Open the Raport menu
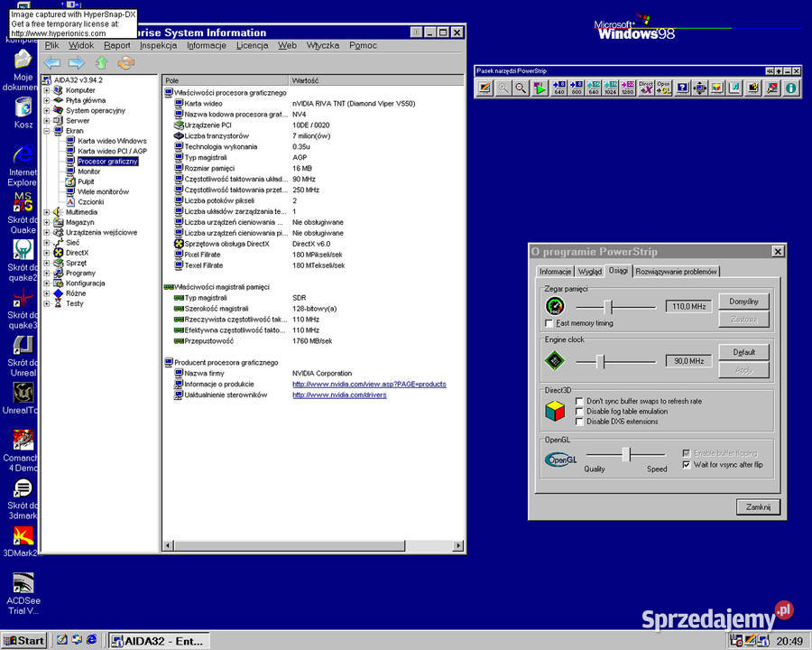 117,46
